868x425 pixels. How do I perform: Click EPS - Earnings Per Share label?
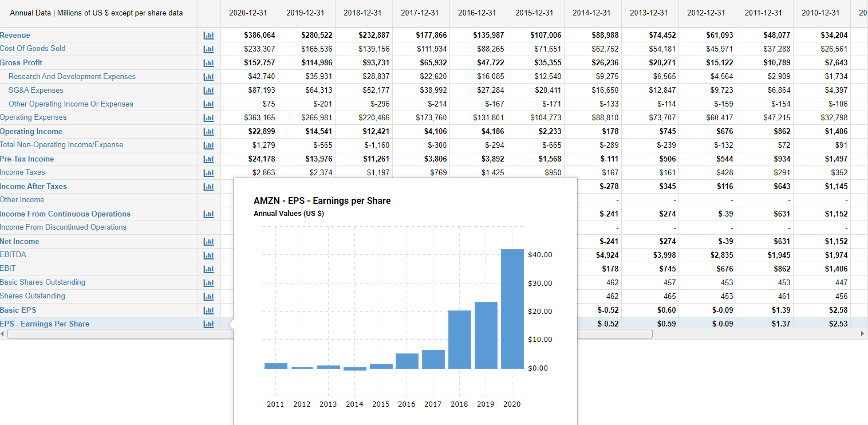pyautogui.click(x=45, y=324)
